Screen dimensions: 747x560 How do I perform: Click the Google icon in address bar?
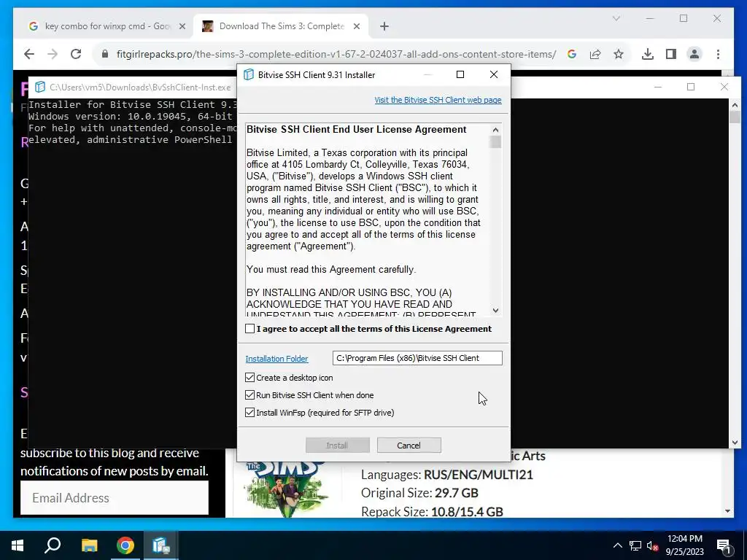572,54
